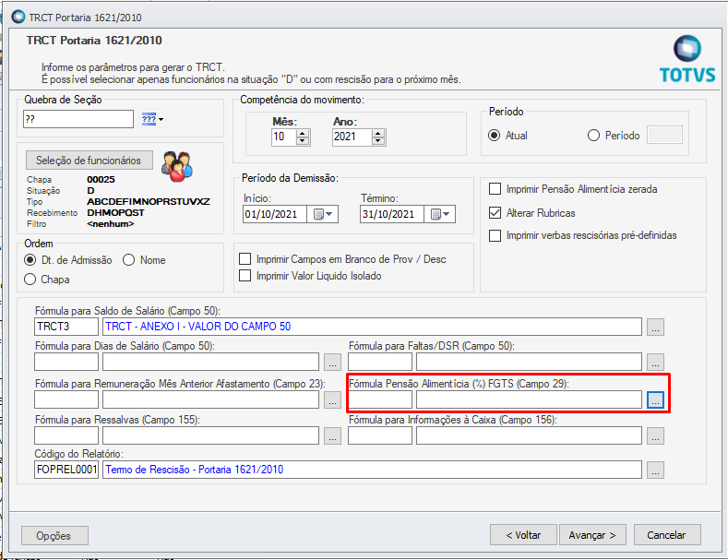The height and width of the screenshot is (560, 728).
Task: Browse formula for Faltas/DSR lookup
Action: 655,362
